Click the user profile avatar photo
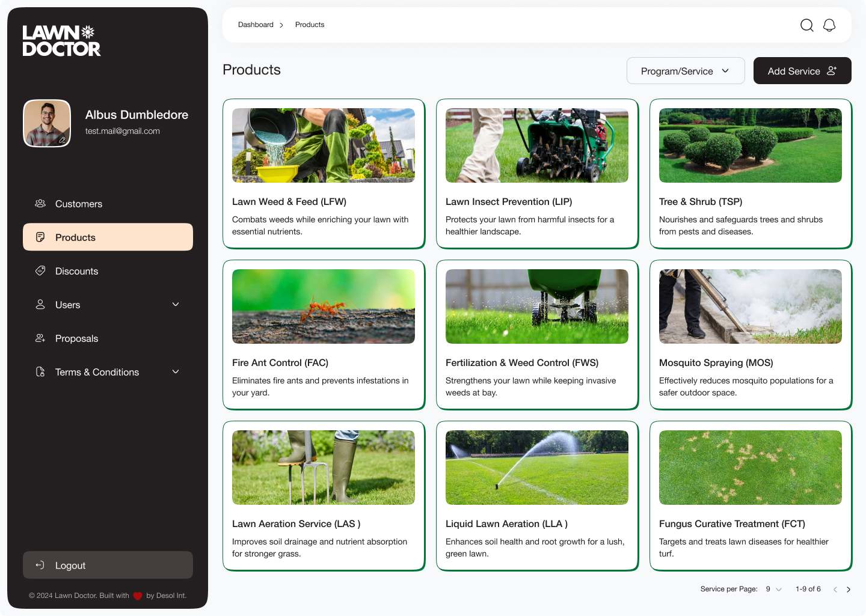 (47, 123)
